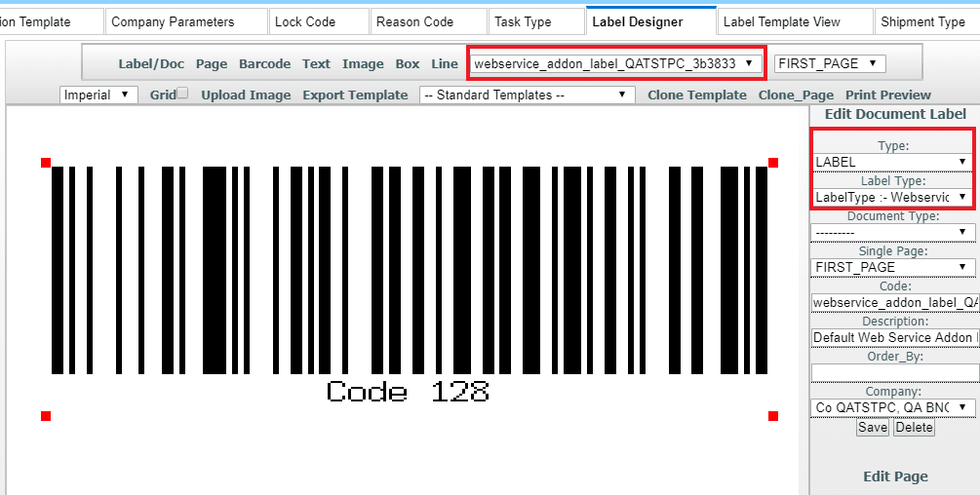Add a Line element

click(x=445, y=63)
